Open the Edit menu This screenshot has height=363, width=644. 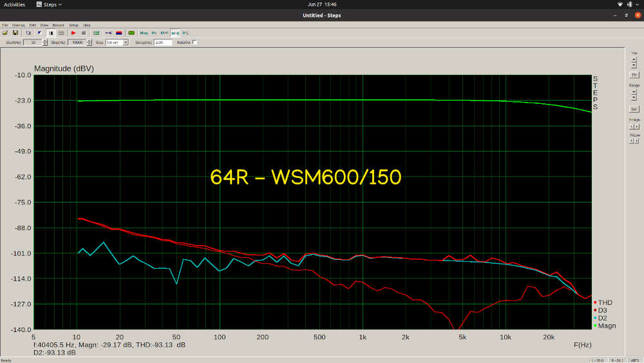pyautogui.click(x=32, y=26)
